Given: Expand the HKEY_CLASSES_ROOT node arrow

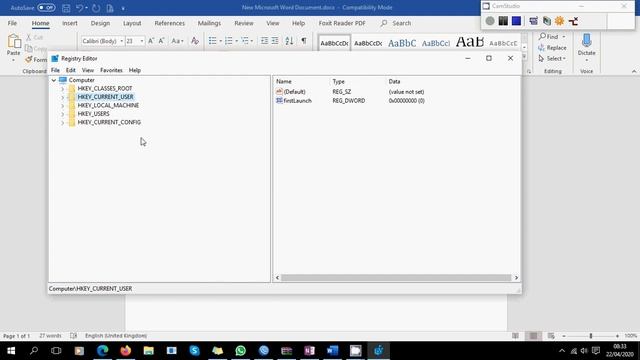Looking at the screenshot, I should tap(62, 89).
